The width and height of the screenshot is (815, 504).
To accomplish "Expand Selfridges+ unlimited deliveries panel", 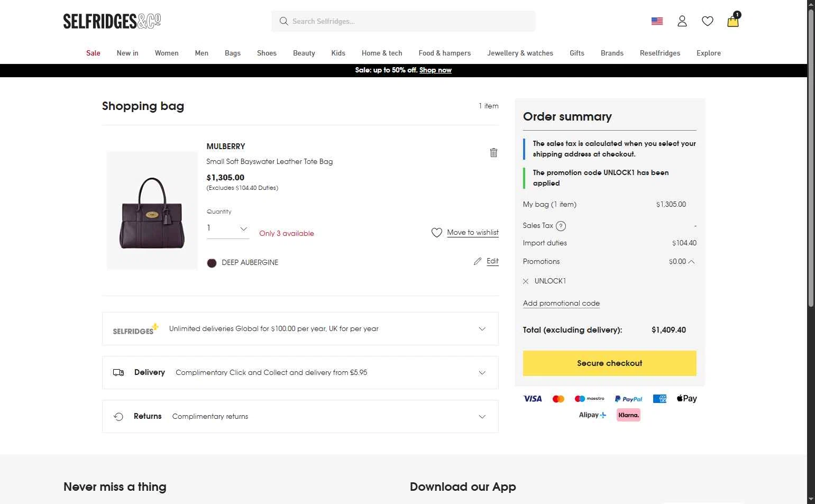I will (x=300, y=329).
